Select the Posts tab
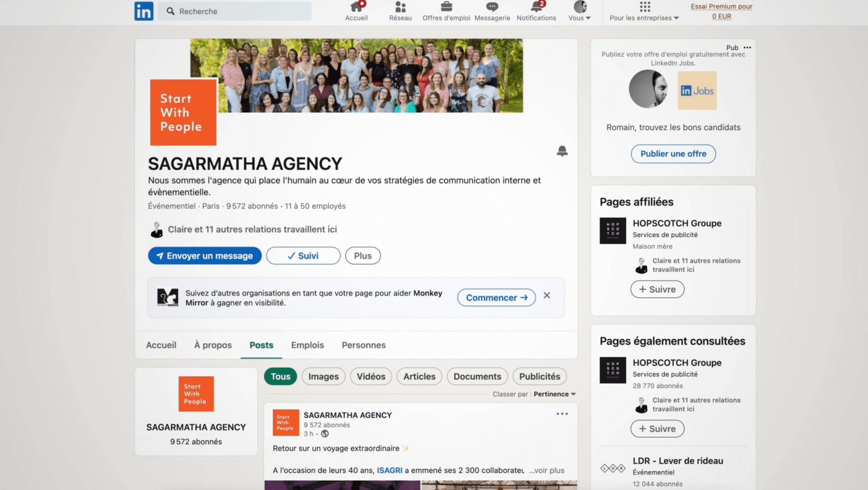Screen dimensions: 868x490 [261, 345]
